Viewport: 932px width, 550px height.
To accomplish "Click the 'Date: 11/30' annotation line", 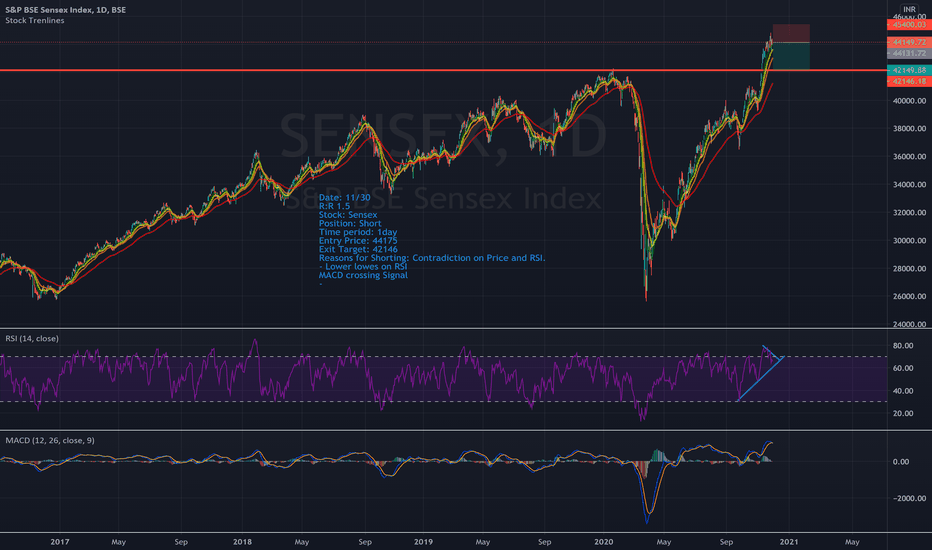I will (x=345, y=197).
